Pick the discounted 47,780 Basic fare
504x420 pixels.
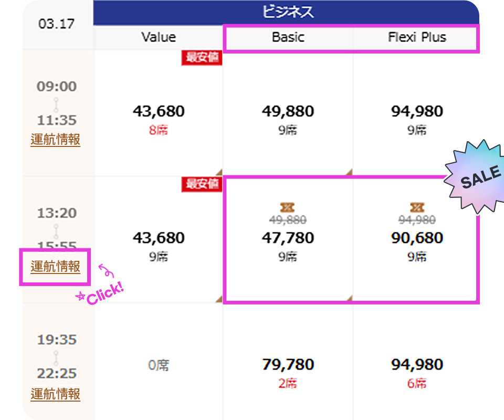point(288,238)
